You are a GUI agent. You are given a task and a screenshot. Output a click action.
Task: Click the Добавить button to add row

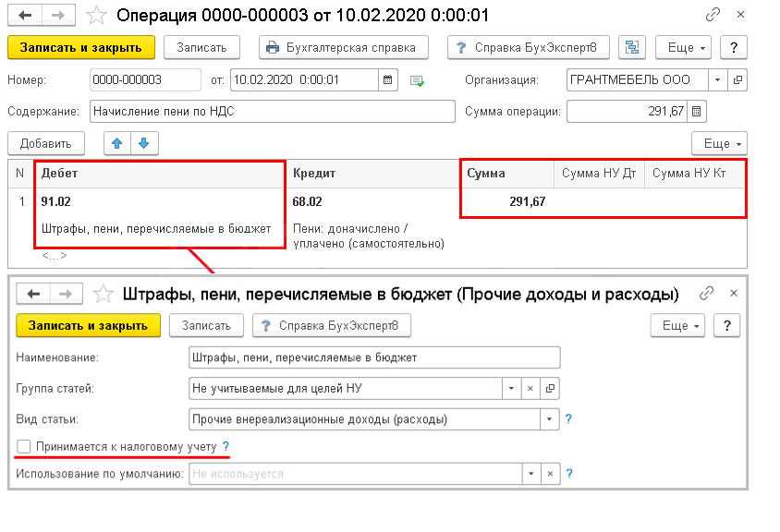pyautogui.click(x=45, y=143)
